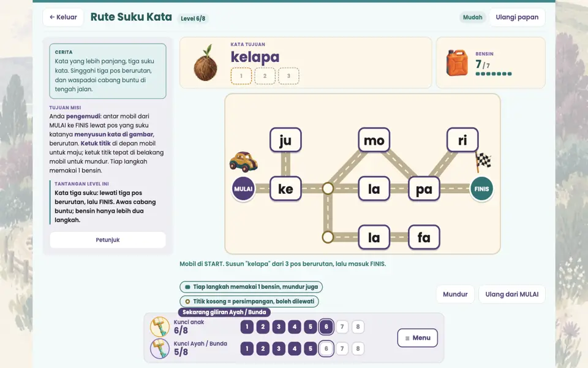
Task: Click the Mundur button
Action: tap(455, 294)
